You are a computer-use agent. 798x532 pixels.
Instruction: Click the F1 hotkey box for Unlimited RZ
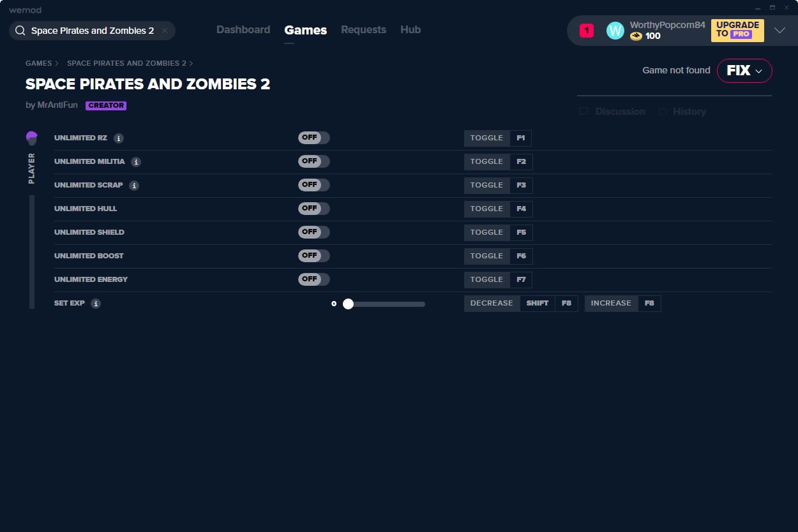[520, 138]
